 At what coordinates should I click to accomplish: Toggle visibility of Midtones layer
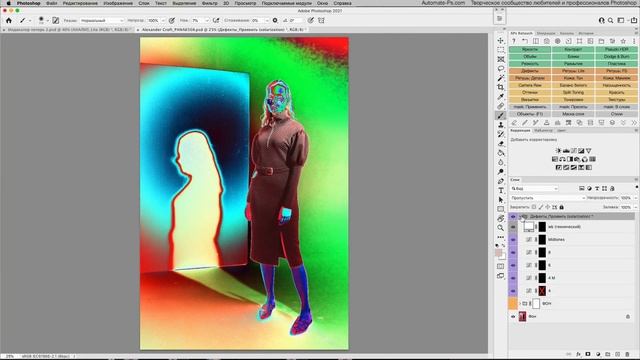point(513,240)
